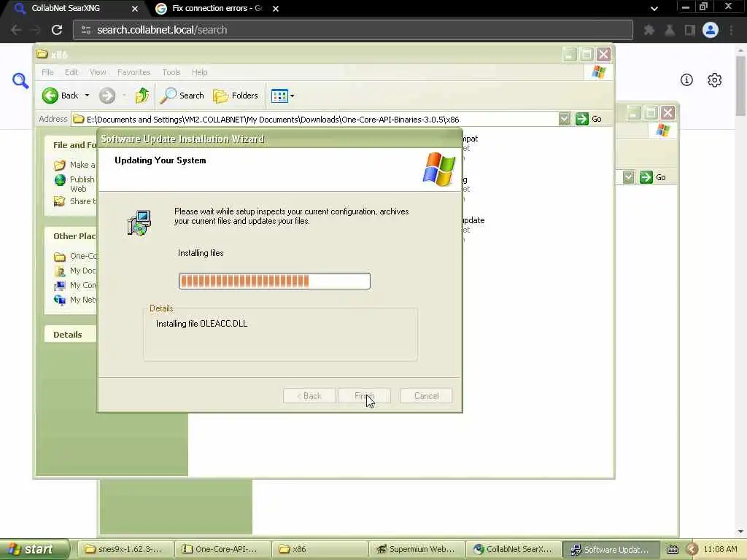Open the Views icon menu
Image resolution: width=747 pixels, height=560 pixels.
pyautogui.click(x=282, y=96)
